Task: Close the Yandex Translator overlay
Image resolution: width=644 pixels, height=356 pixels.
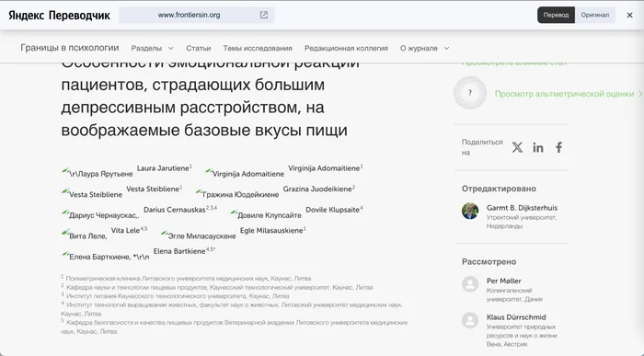Action: click(x=629, y=16)
